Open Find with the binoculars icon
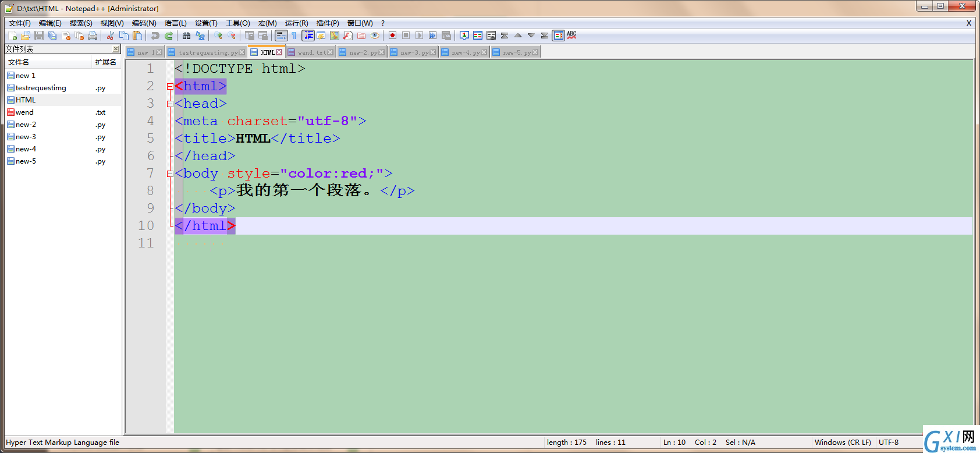The image size is (980, 453). 186,36
